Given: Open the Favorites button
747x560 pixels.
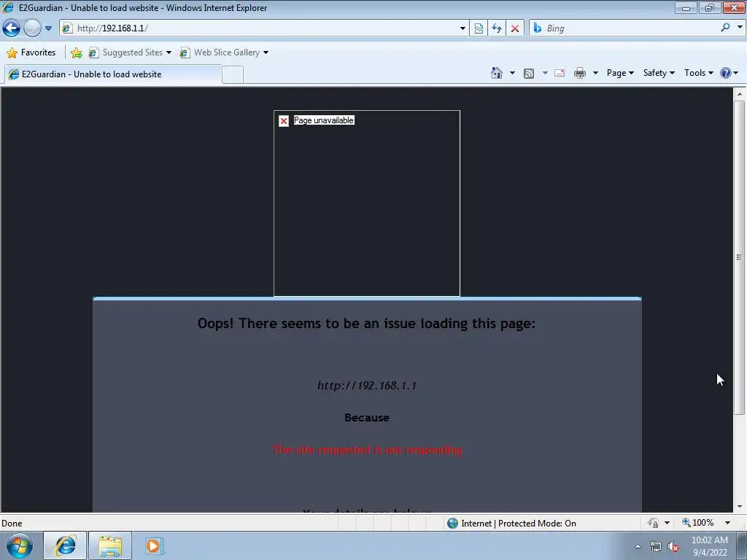Looking at the screenshot, I should (x=31, y=52).
